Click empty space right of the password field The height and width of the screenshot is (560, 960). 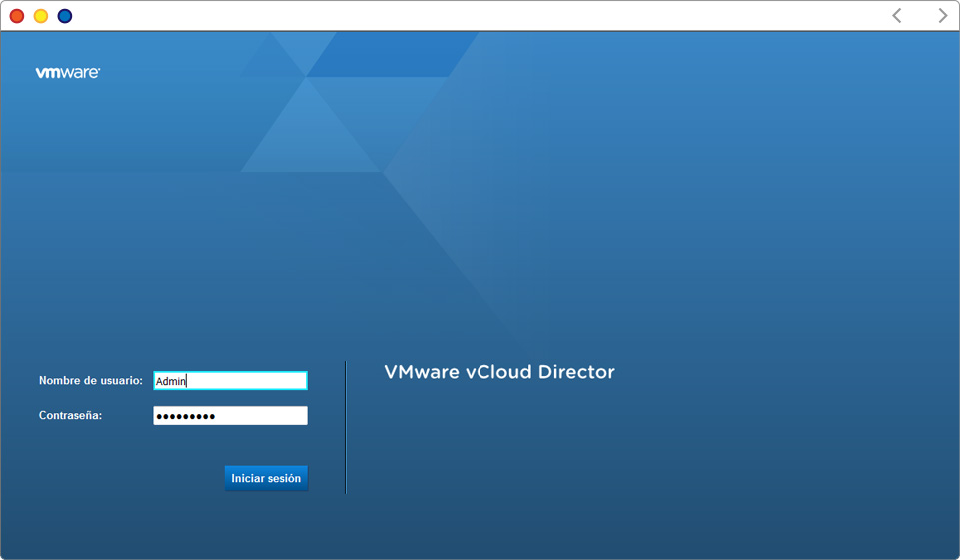coord(326,416)
